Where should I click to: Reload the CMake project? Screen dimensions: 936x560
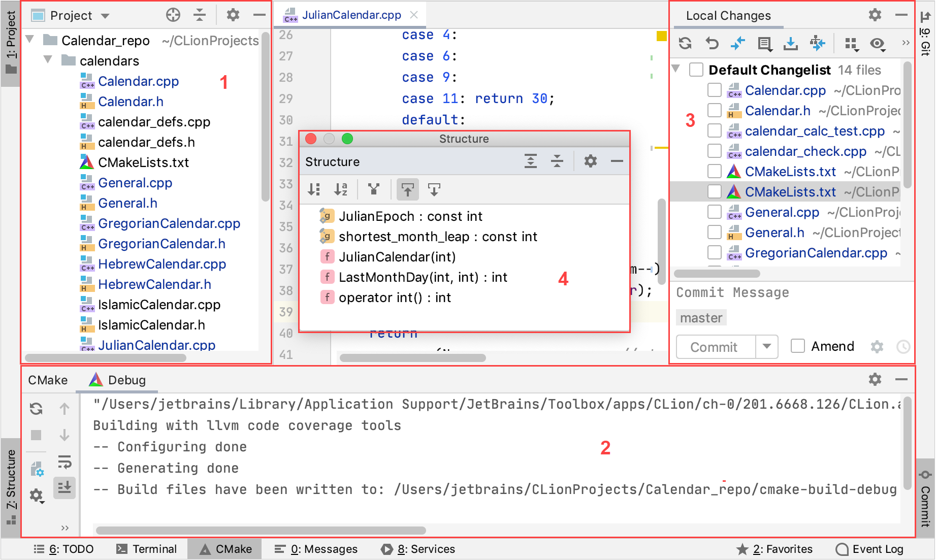coord(36,408)
